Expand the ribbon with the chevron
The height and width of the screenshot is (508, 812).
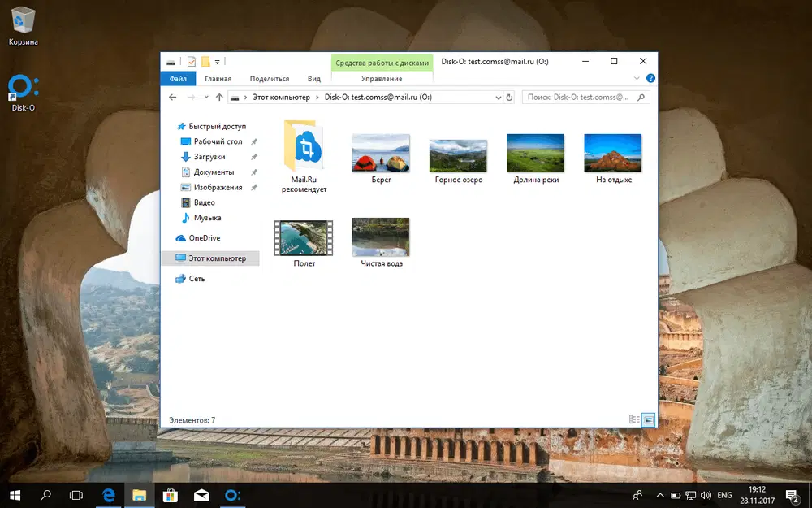[637, 78]
